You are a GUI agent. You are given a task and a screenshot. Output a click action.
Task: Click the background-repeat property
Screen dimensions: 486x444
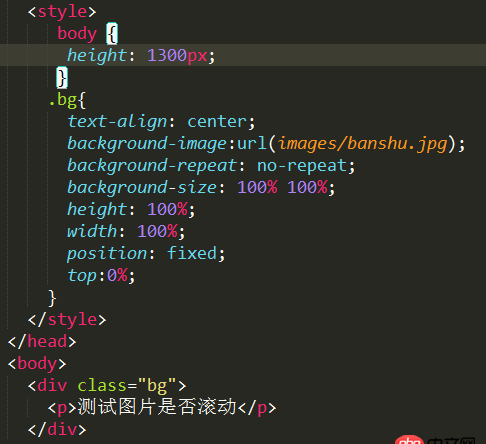pos(152,166)
